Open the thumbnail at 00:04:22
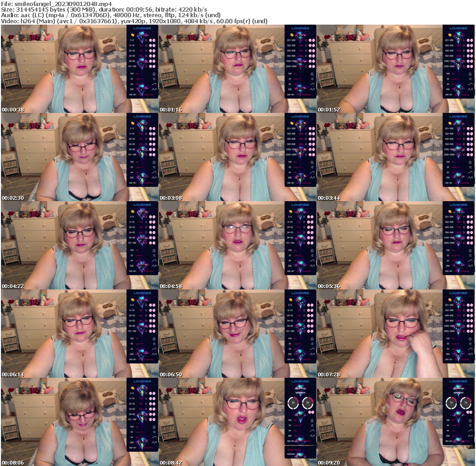 tap(80, 245)
